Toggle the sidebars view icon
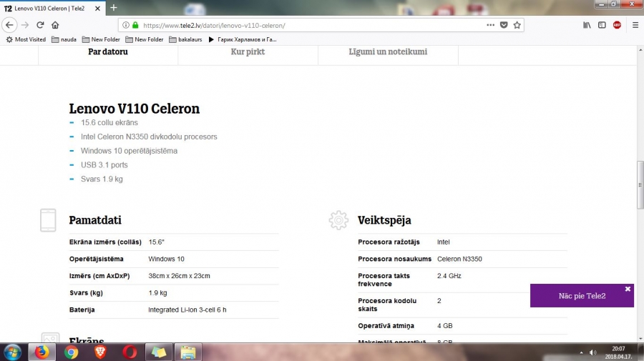The width and height of the screenshot is (644, 361). click(x=602, y=25)
